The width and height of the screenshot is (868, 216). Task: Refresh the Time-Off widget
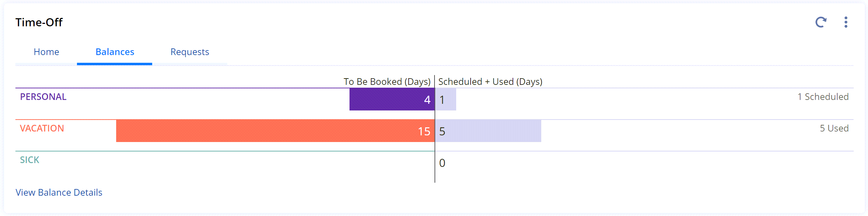[x=821, y=22]
